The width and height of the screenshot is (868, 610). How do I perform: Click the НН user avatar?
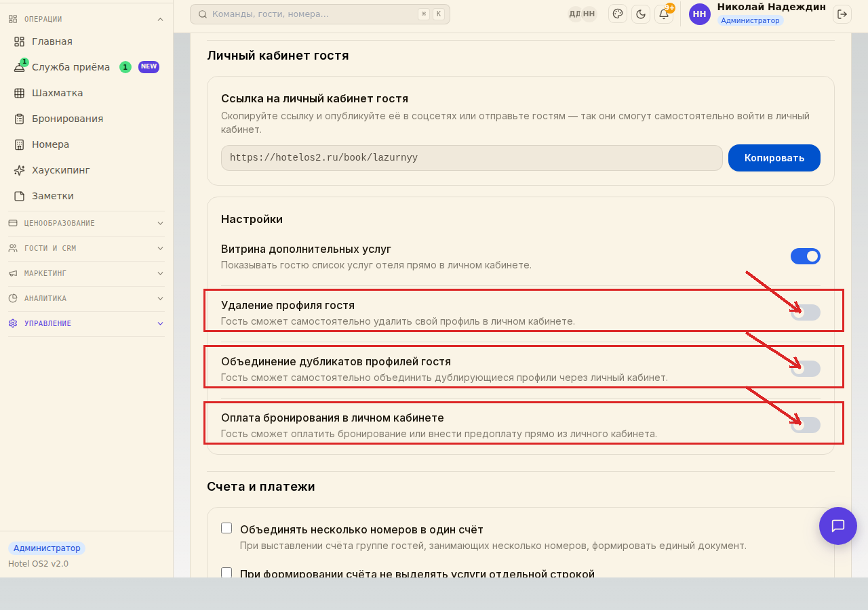click(700, 14)
